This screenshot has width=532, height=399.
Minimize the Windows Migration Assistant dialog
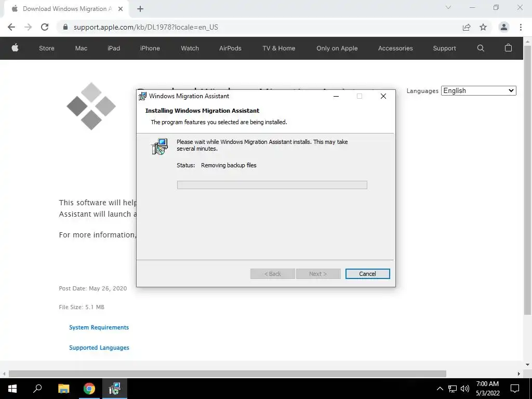point(336,96)
